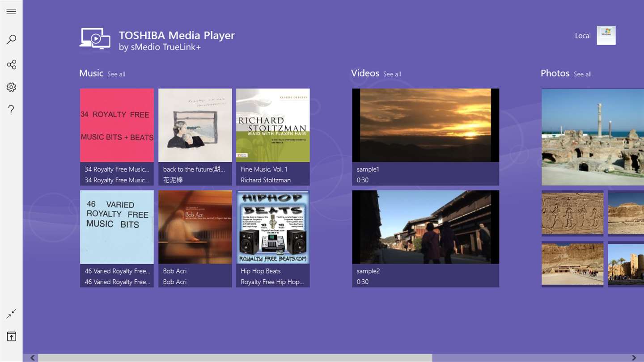
Task: Open the palm tree and stone wall photo
Action: click(626, 264)
